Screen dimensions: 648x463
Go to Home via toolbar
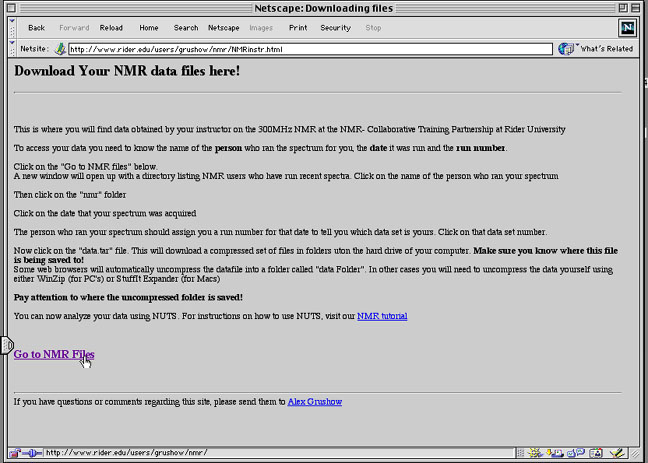click(149, 28)
